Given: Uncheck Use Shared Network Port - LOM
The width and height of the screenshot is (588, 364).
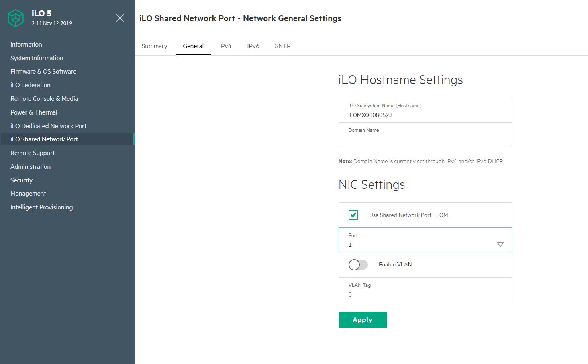Looking at the screenshot, I should (x=353, y=215).
